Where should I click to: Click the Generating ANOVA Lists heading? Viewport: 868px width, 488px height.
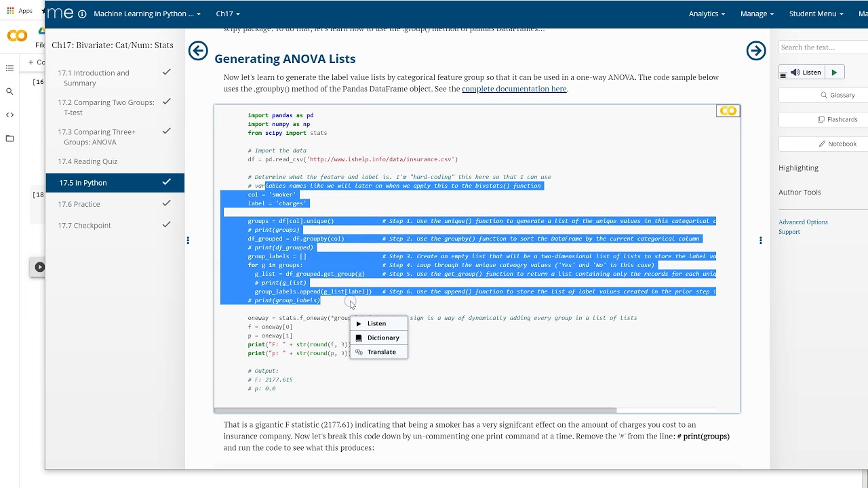pos(285,59)
